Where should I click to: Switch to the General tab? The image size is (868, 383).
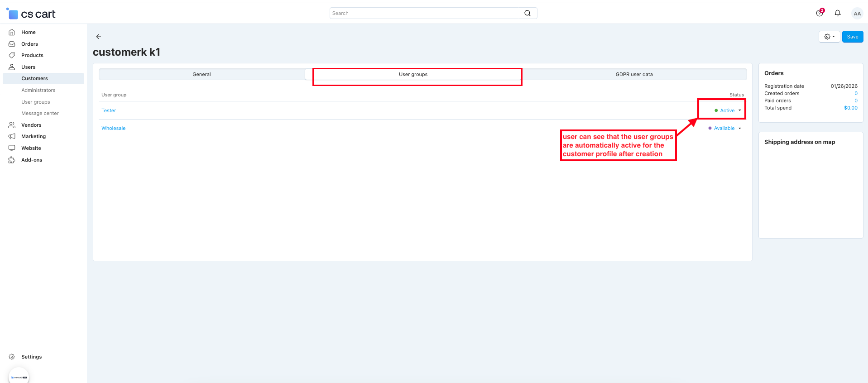201,74
